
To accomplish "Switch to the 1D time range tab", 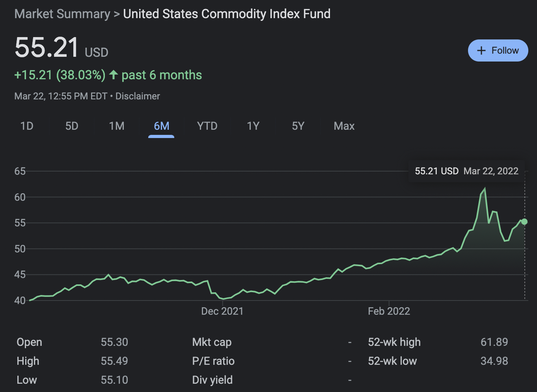I will point(27,126).
